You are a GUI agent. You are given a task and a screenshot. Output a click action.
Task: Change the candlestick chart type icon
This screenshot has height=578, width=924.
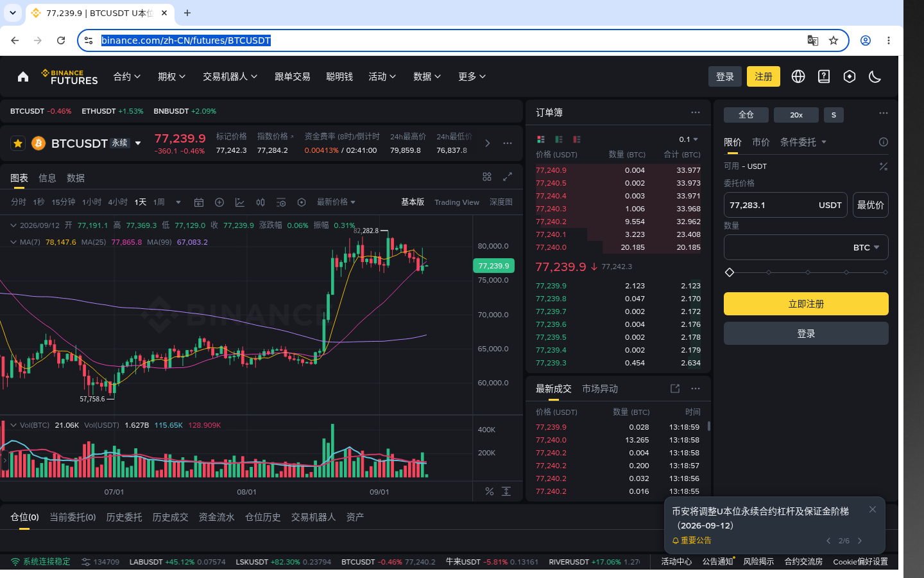point(261,202)
